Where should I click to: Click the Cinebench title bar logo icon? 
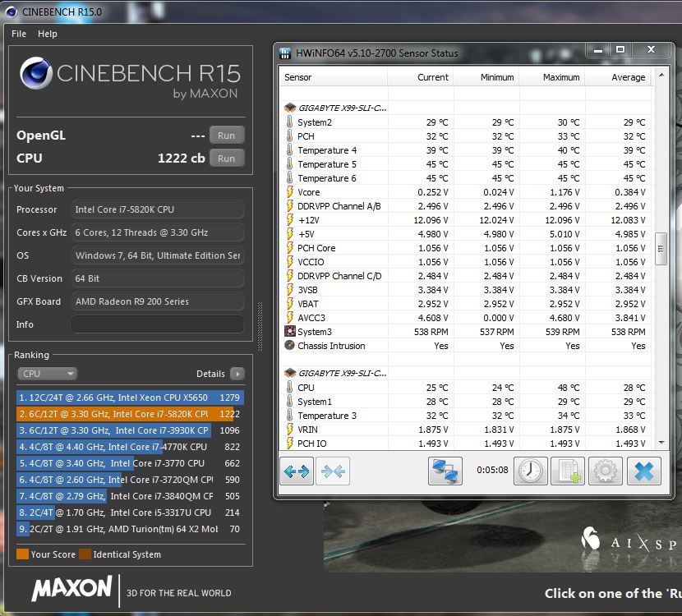click(x=11, y=11)
